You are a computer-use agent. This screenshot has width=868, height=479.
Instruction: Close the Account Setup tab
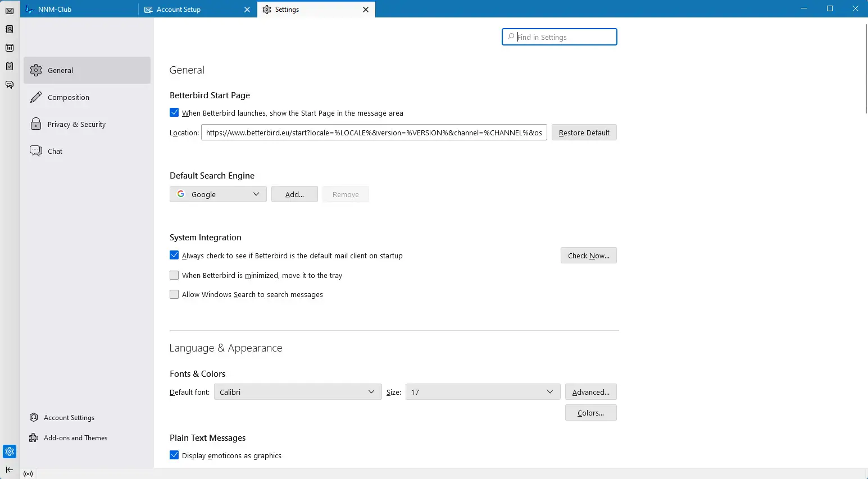coord(247,10)
